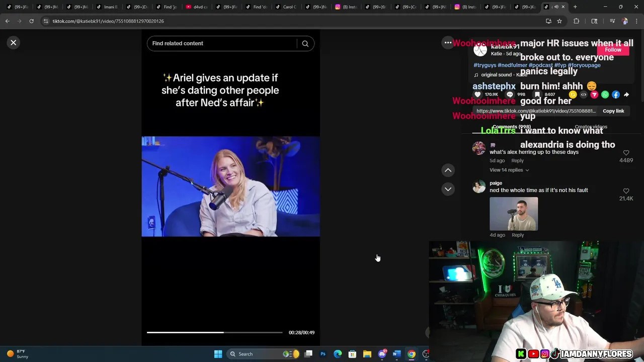
Task: Reply to paige's comment
Action: tap(517, 235)
